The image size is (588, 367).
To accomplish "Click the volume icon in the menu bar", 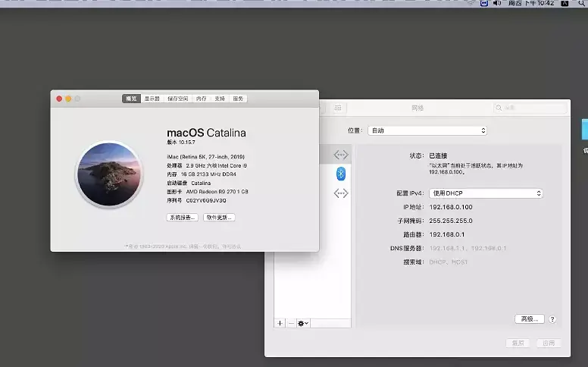I will click(x=497, y=3).
